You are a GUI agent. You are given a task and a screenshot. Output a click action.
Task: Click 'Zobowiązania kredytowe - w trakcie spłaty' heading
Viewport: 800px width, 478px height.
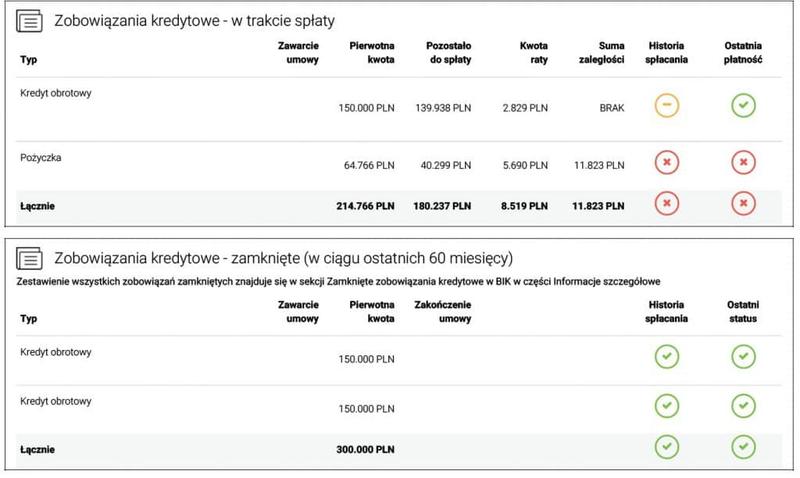195,21
